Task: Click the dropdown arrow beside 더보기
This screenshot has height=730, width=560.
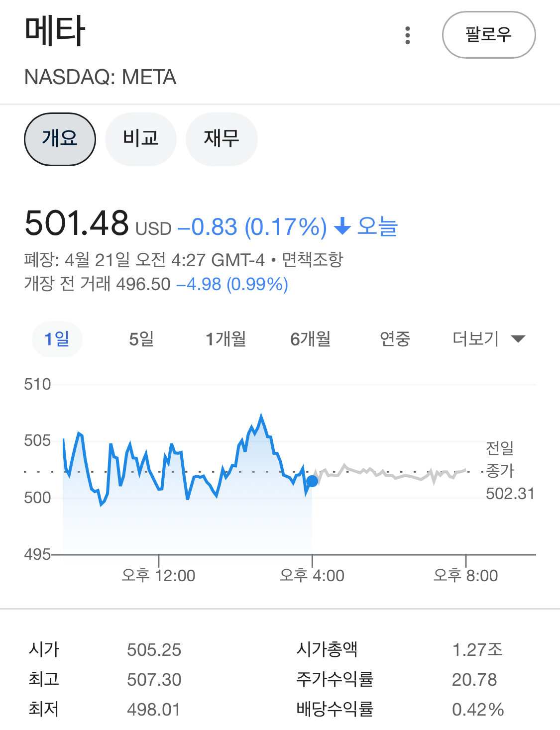Action: tap(518, 339)
